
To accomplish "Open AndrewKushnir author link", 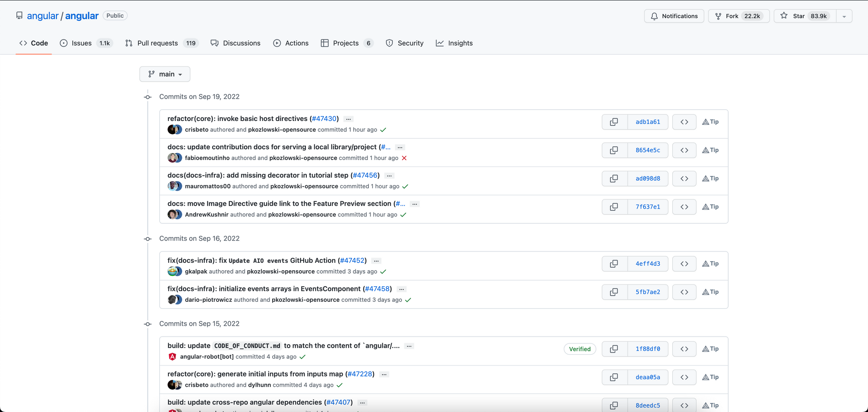I will [x=207, y=215].
